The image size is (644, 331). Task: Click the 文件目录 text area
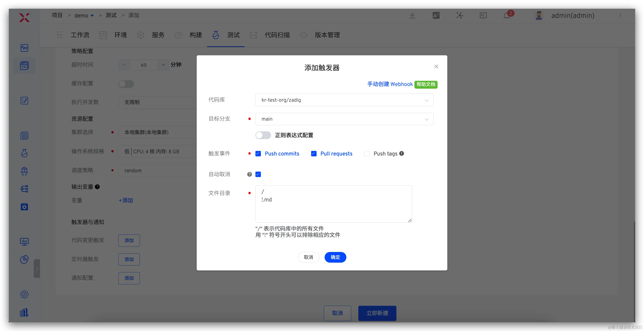[x=334, y=204]
